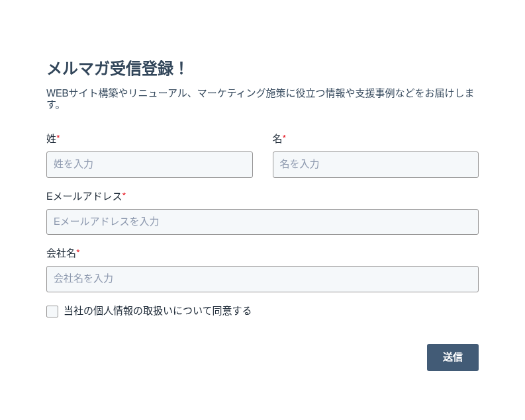Image resolution: width=525 pixels, height=420 pixels.
Task: Click the 当社の個人情報の取扱いについて同意する label text
Action: point(158,311)
